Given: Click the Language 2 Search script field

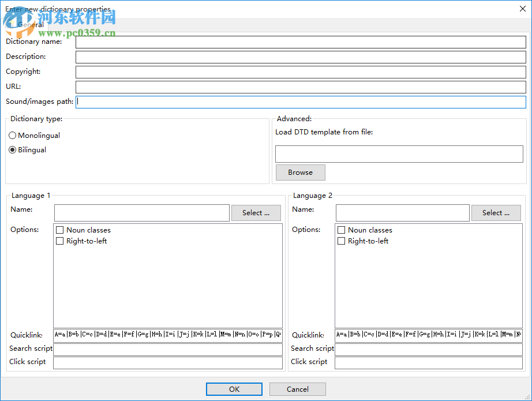Looking at the screenshot, I should pyautogui.click(x=428, y=350).
